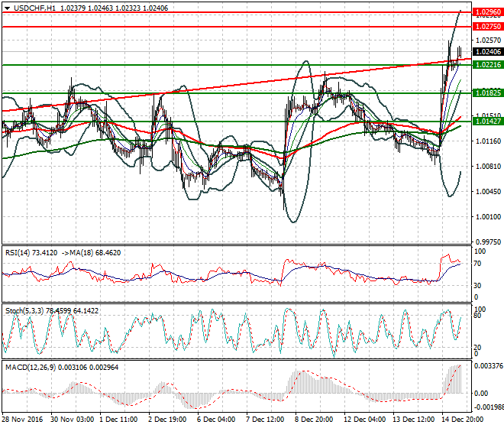Click the 30 Nov 03:00 time label
Viewport: 504px width, 428px height.
click(x=73, y=420)
